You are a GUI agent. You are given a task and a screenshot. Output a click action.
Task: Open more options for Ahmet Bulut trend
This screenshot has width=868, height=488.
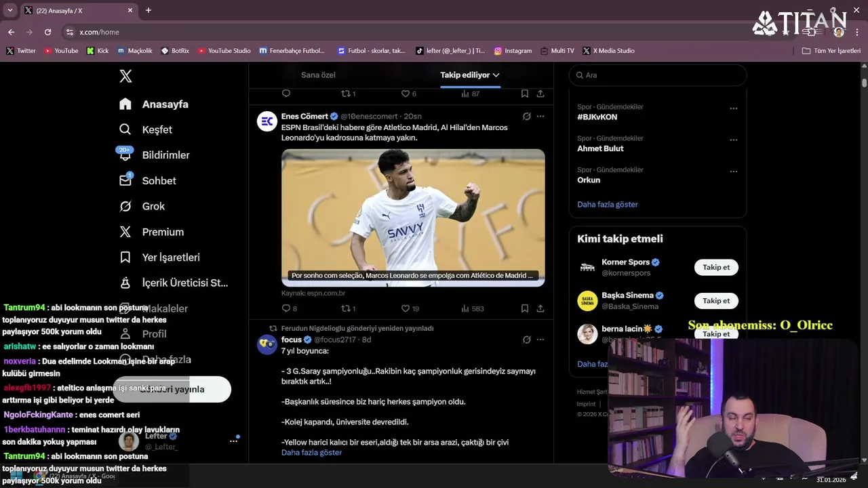pos(733,140)
